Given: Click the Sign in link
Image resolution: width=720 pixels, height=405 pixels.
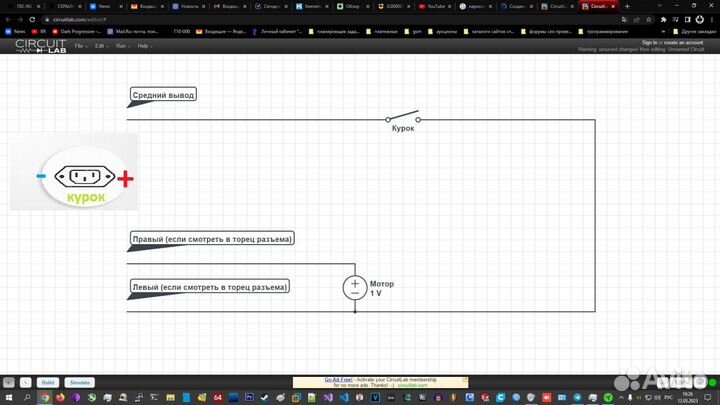Looking at the screenshot, I should (x=649, y=43).
